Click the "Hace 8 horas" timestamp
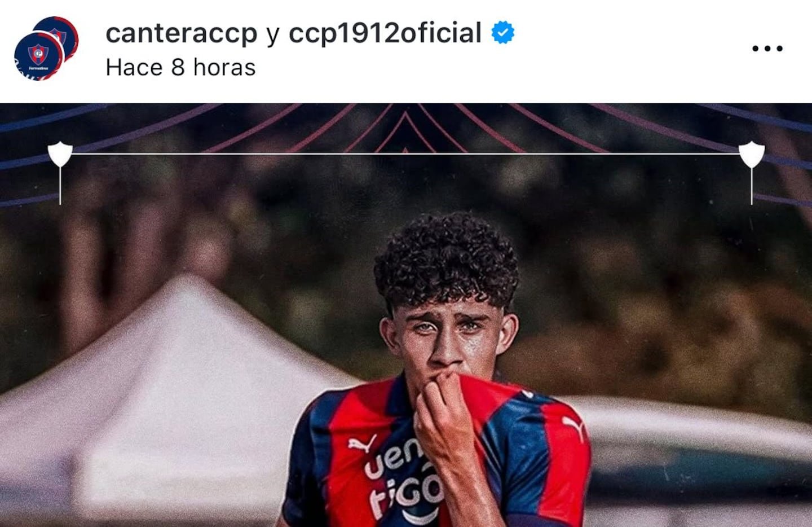Image resolution: width=812 pixels, height=527 pixels. (180, 68)
